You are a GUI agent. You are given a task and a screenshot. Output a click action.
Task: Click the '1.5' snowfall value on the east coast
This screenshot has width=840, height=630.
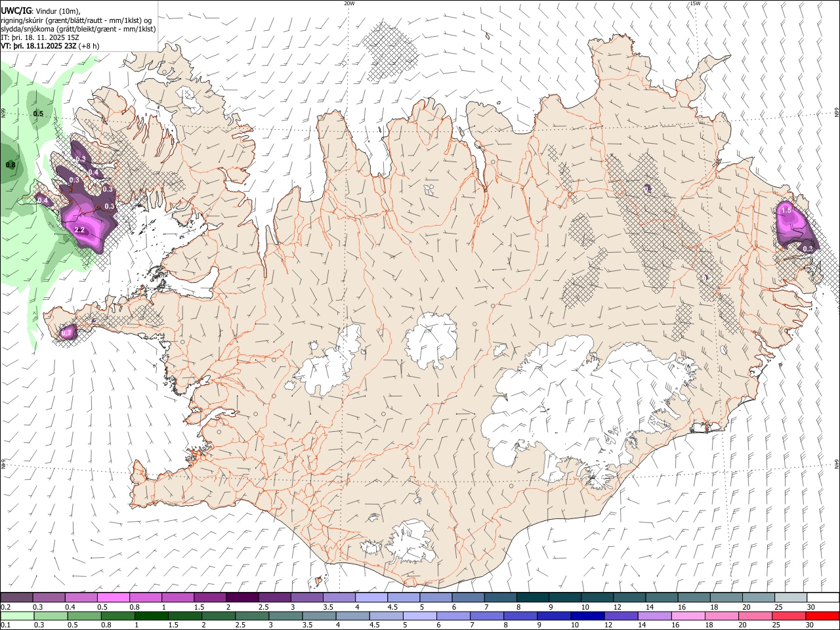(786, 210)
